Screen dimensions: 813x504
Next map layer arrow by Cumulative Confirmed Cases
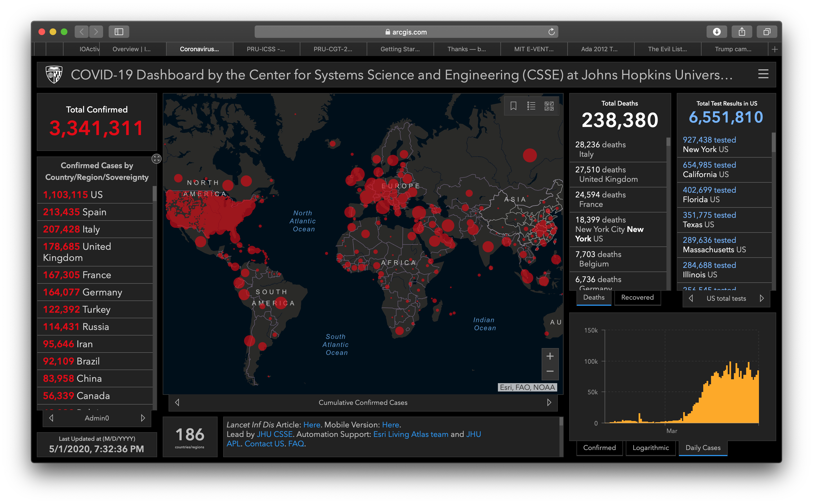tap(549, 402)
